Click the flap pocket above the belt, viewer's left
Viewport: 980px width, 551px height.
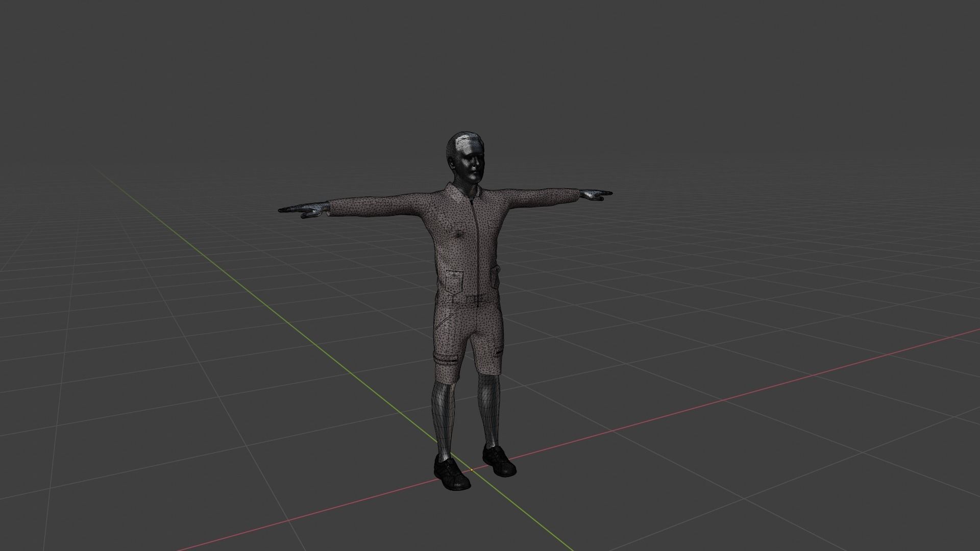(x=453, y=282)
